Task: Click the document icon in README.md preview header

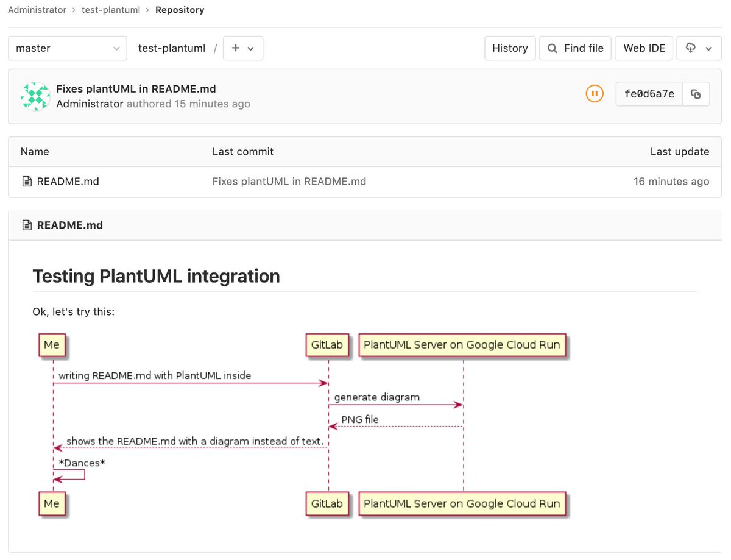Action: [26, 225]
